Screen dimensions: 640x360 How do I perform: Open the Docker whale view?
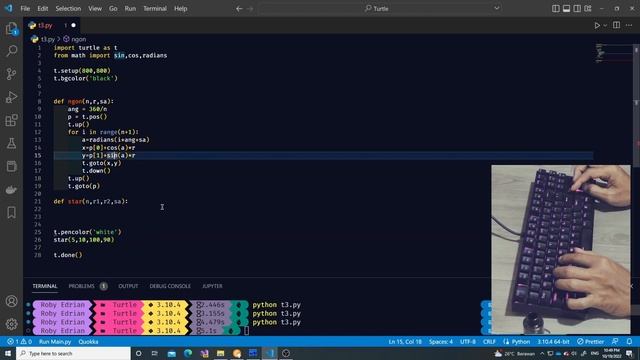click(x=11, y=189)
